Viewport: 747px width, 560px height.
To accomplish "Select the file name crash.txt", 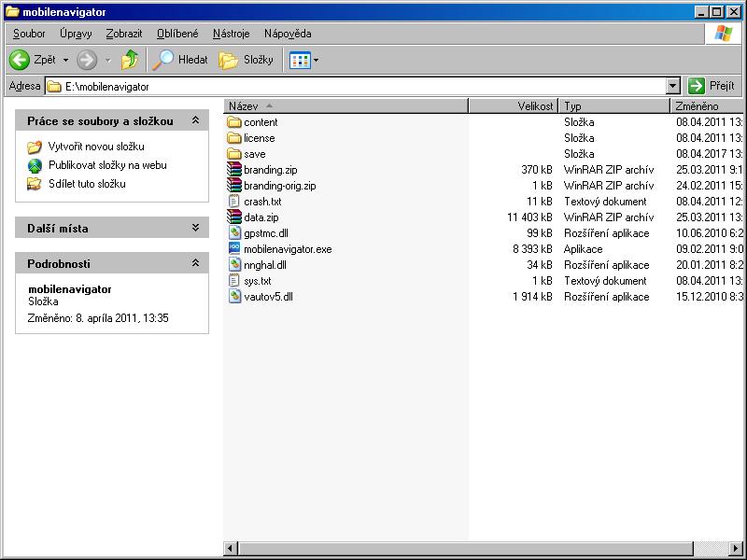I will point(262,202).
